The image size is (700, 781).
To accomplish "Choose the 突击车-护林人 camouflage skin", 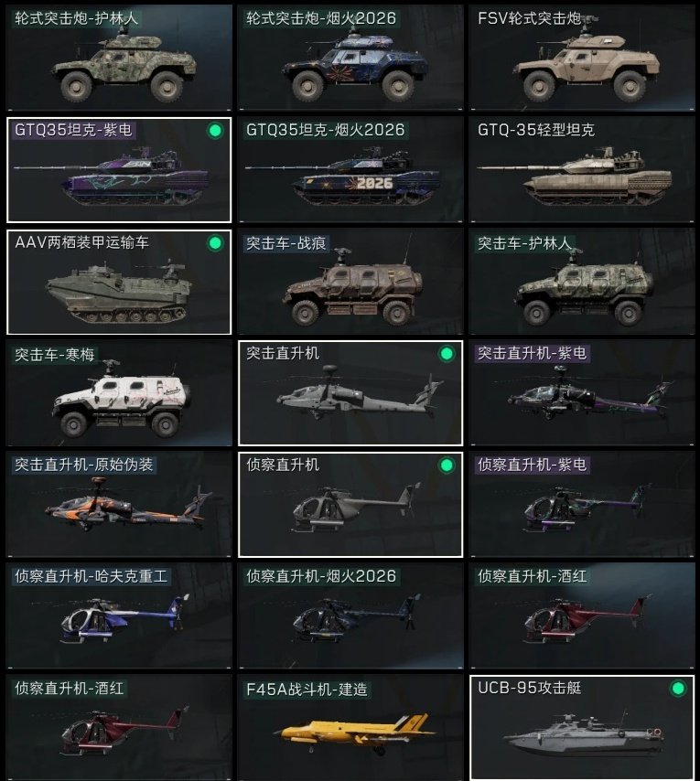I will 582,282.
